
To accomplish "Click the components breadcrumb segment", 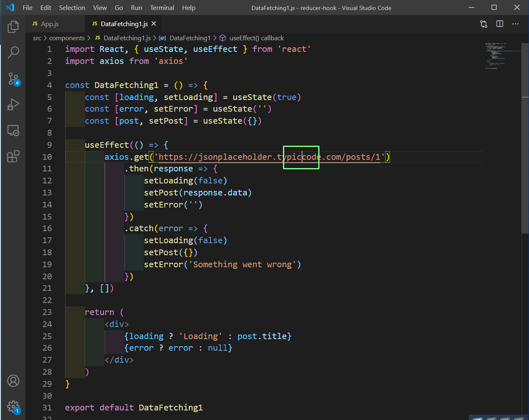I will coord(67,38).
